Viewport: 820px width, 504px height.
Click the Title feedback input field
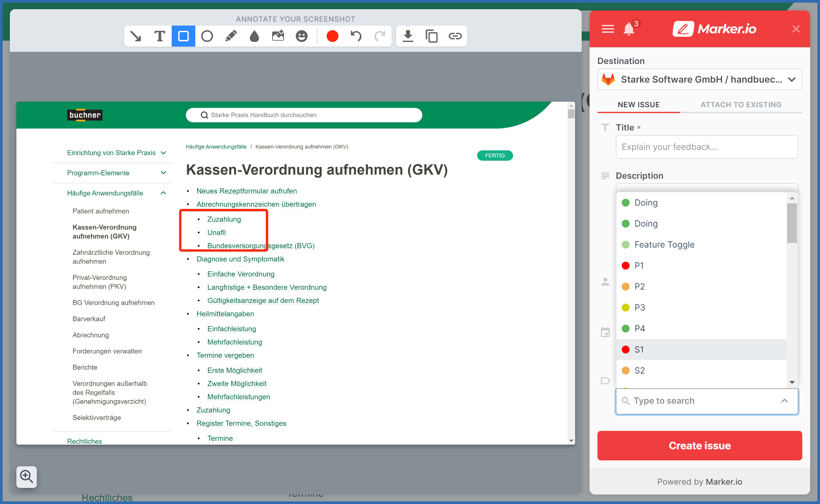(706, 147)
